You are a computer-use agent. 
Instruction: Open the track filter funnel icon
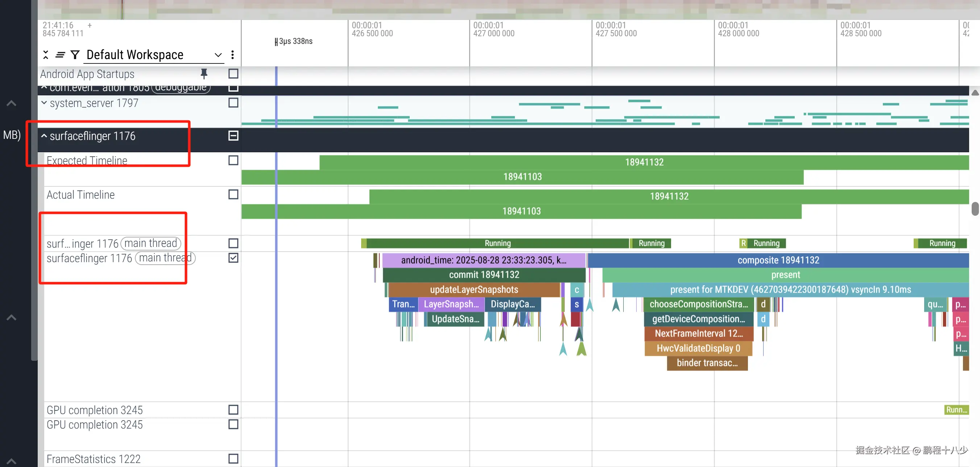75,55
